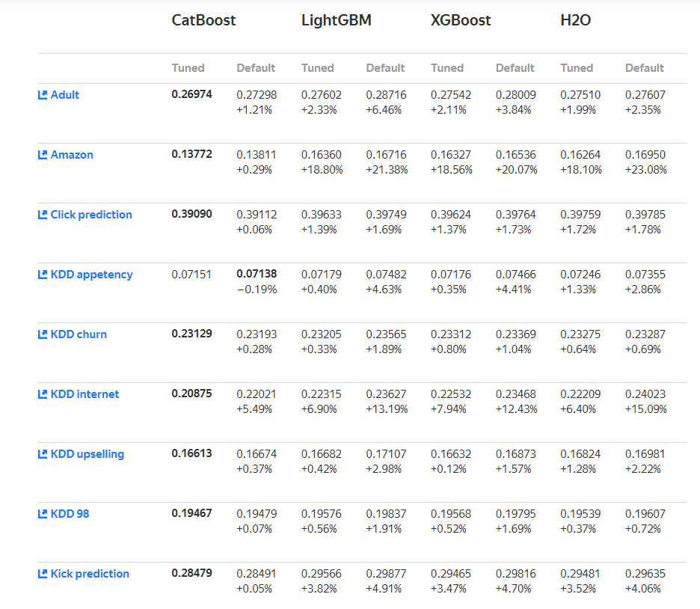Viewport: 700px width, 609px height.
Task: Open the KDD internet dataset link
Action: (85, 394)
